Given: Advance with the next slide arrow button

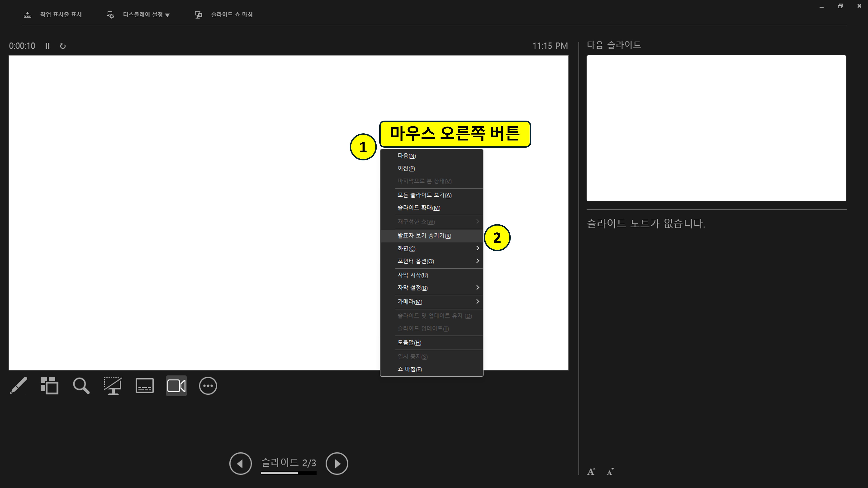Looking at the screenshot, I should coord(337,463).
